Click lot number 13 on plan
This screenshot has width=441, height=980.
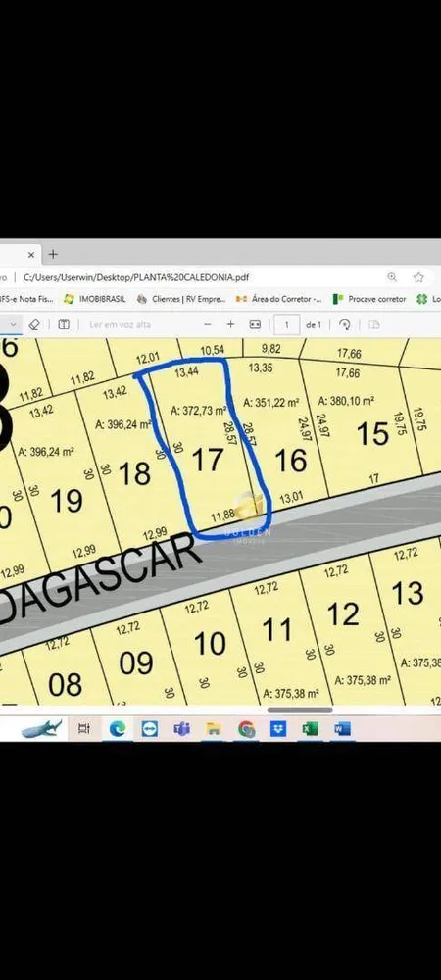(x=408, y=593)
